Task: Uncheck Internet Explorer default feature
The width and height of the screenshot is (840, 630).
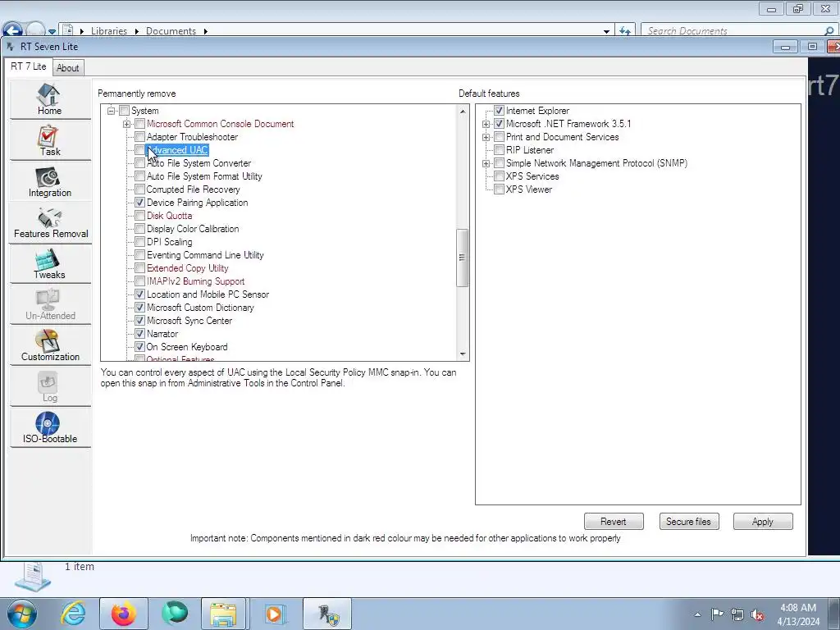Action: (500, 111)
